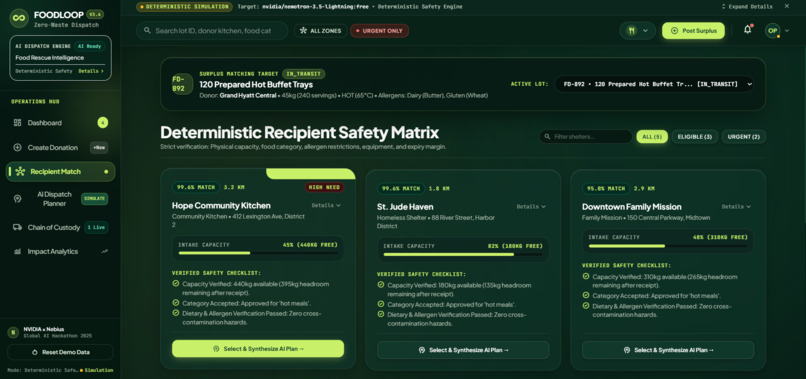Expand Details on Hope Community Kitchen card

click(x=326, y=205)
